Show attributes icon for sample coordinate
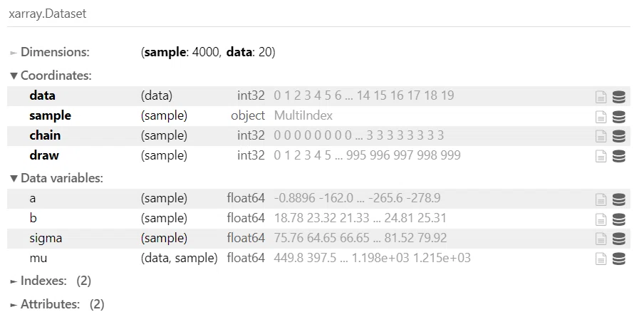Image resolution: width=644 pixels, height=317 pixels. [601, 117]
